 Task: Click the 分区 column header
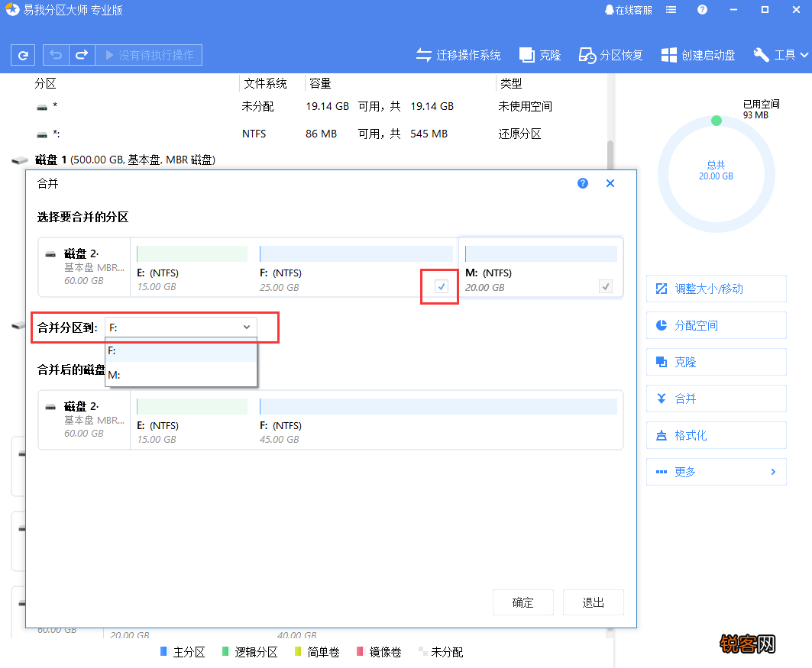tap(45, 83)
